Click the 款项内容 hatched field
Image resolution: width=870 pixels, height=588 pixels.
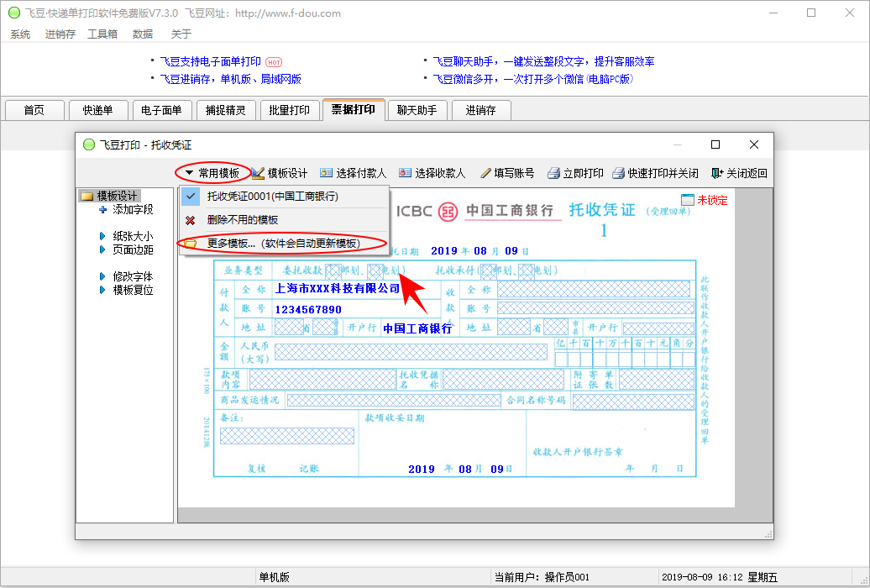click(x=322, y=379)
